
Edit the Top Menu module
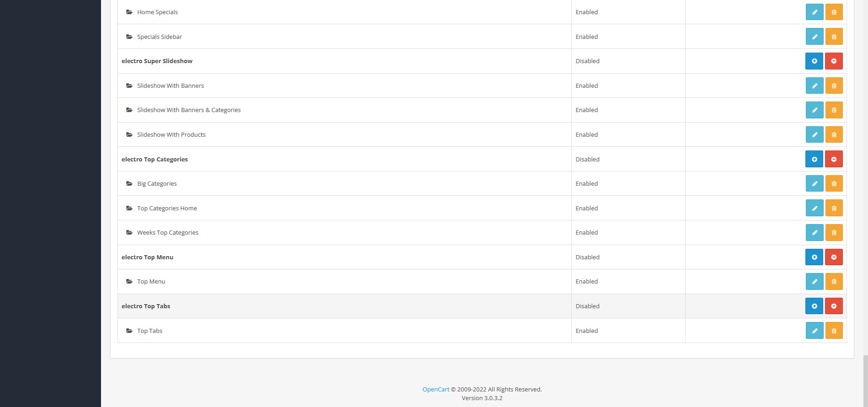pos(815,281)
